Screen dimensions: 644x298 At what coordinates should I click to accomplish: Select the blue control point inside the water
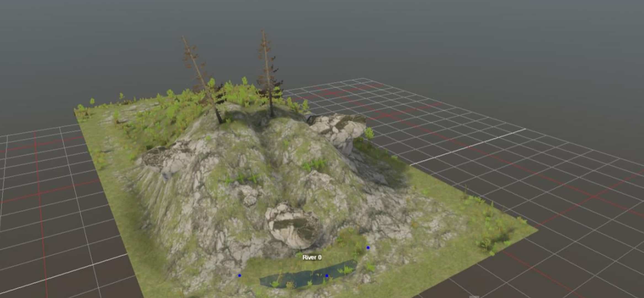327,276
